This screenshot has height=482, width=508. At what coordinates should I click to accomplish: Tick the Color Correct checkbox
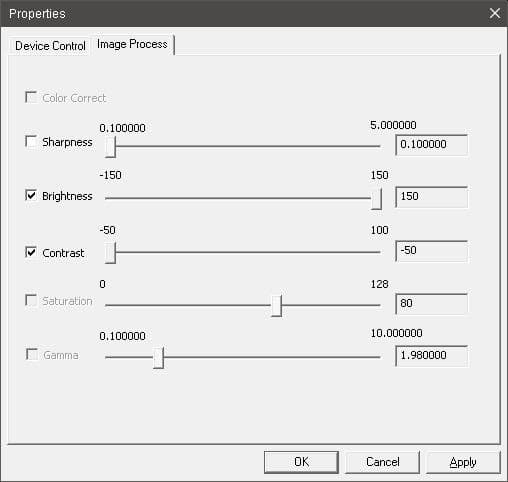(31, 97)
